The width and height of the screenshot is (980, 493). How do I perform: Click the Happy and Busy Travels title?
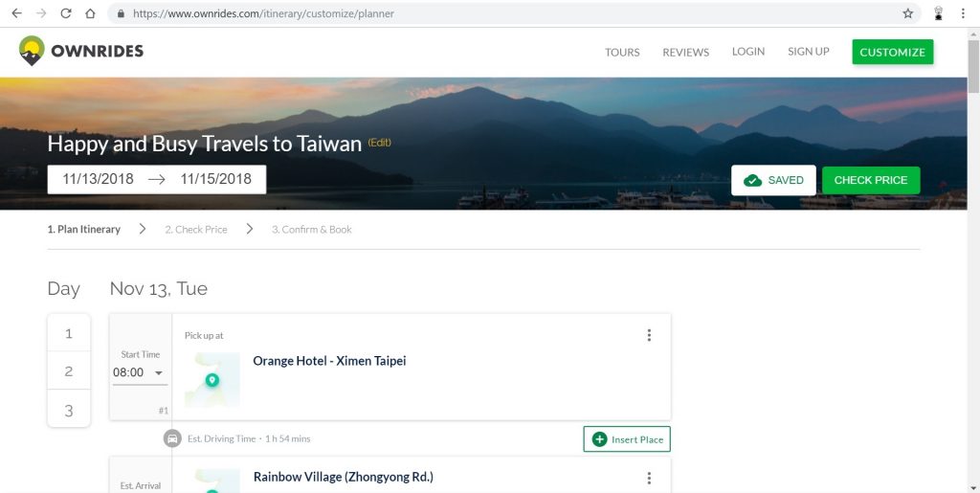click(x=205, y=144)
